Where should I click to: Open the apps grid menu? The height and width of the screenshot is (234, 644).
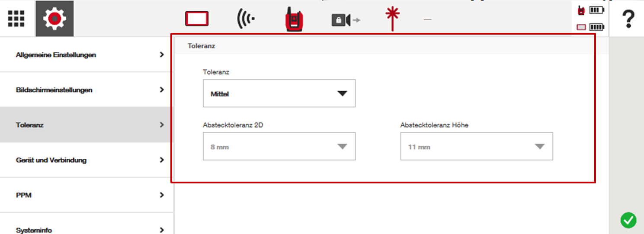[16, 19]
